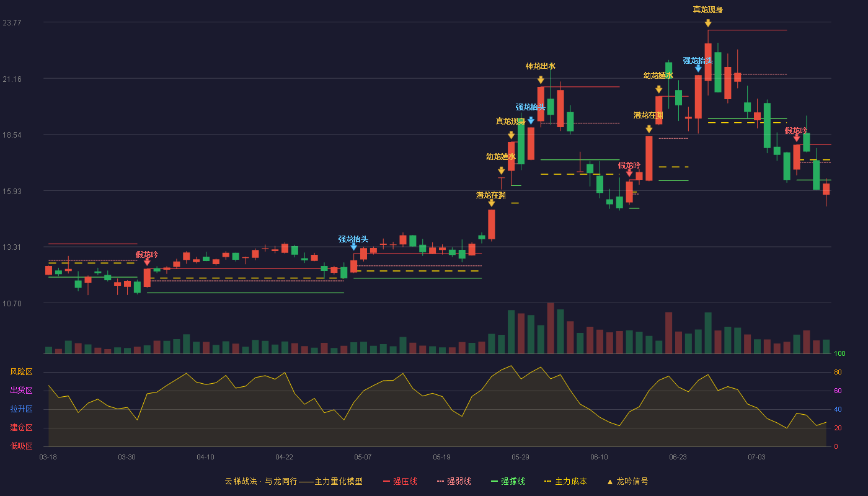The image size is (868, 496).
Task: Select the 10.70 price axis label
Action: click(12, 303)
